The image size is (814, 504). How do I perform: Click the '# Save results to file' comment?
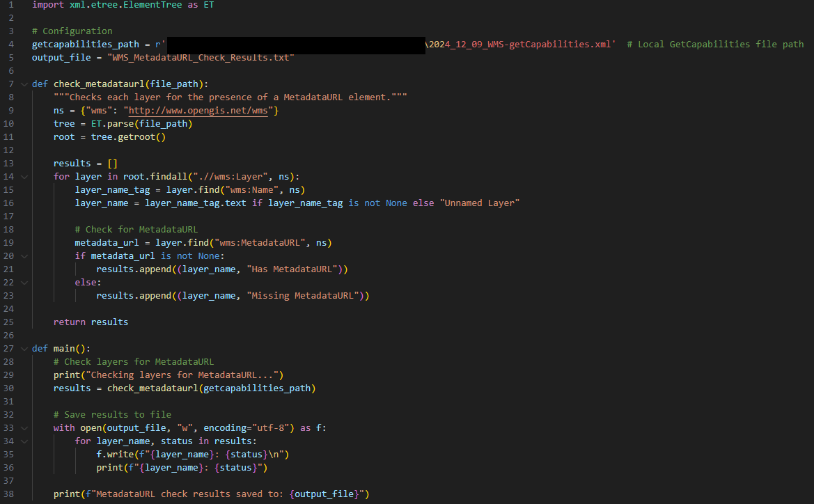[x=112, y=415]
